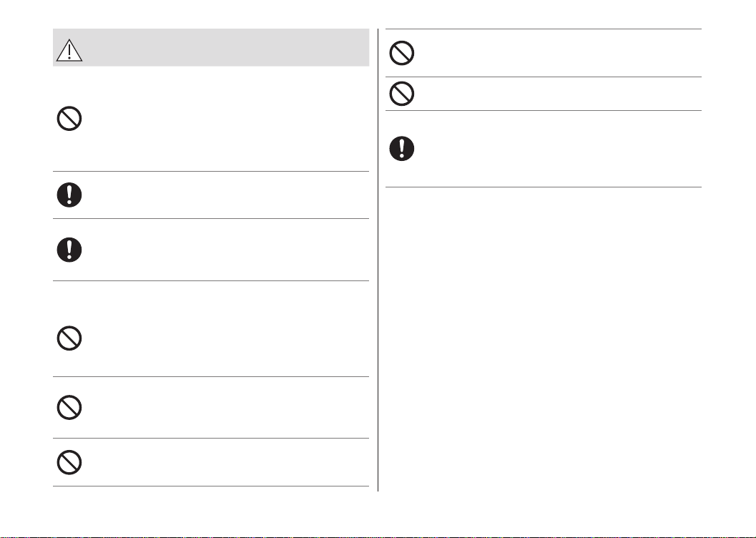Click empty space below the right column entries
The image size is (756, 538).
click(544, 339)
